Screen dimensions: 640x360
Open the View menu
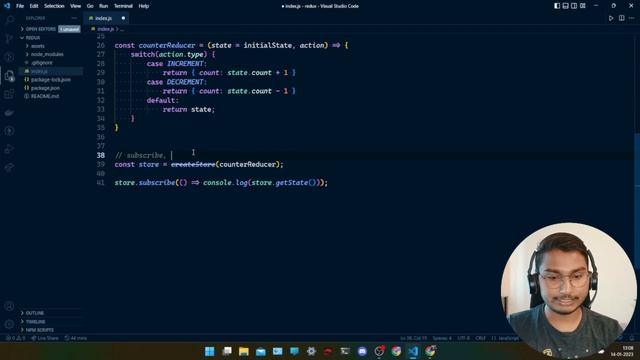pos(76,6)
